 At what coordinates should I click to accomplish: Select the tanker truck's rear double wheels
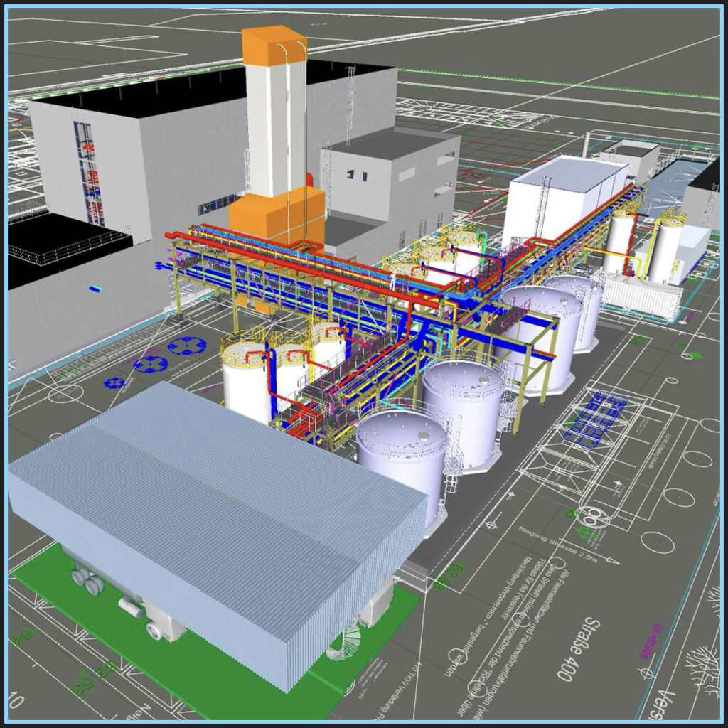tap(87, 582)
